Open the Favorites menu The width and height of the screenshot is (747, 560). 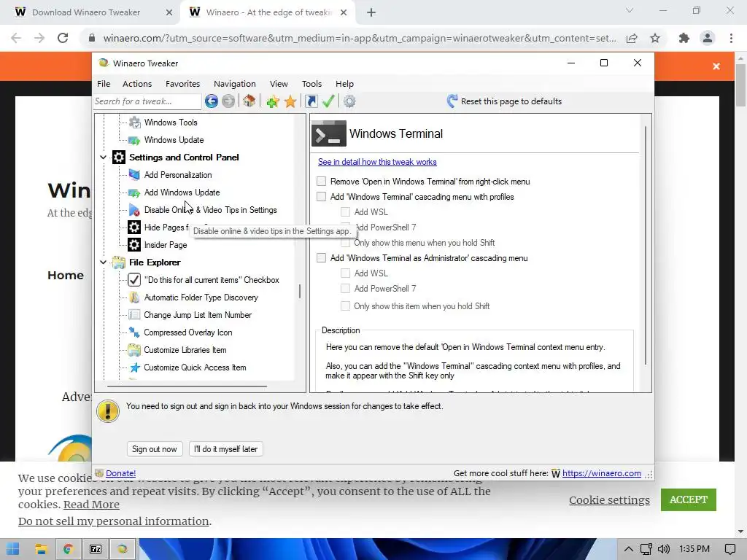[183, 84]
